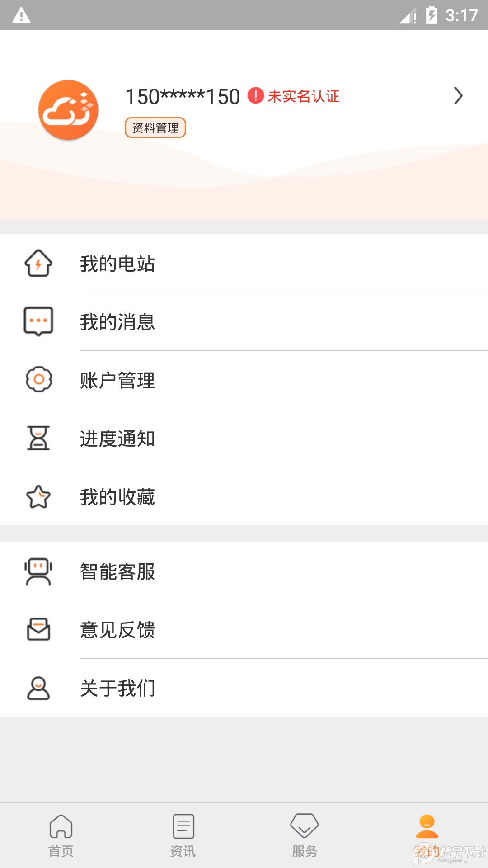Click the hourglass icon beside 进度通知
Viewport: 488px width, 868px height.
tap(38, 439)
